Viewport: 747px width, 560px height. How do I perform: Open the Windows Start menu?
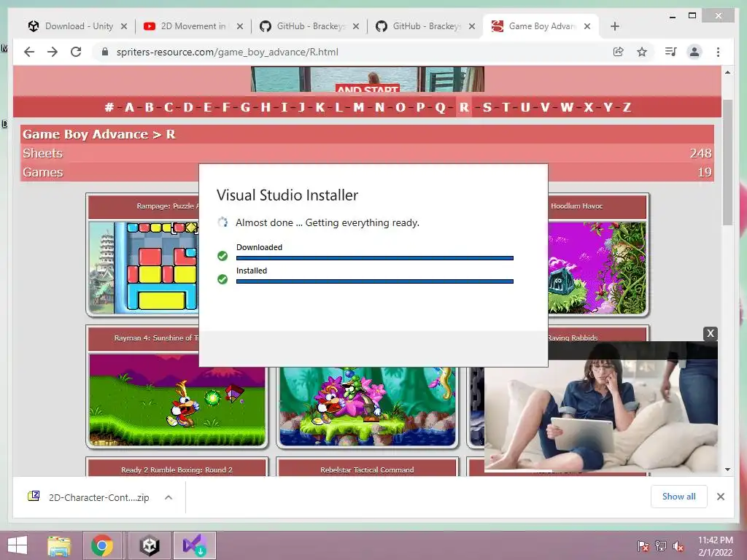coord(18,545)
